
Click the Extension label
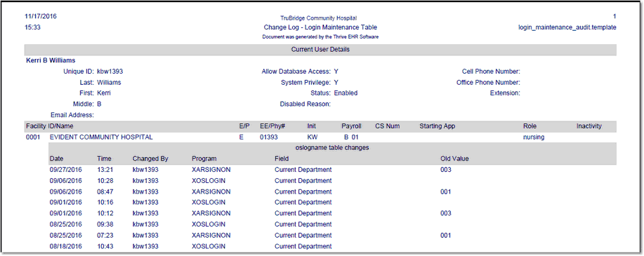click(x=505, y=93)
